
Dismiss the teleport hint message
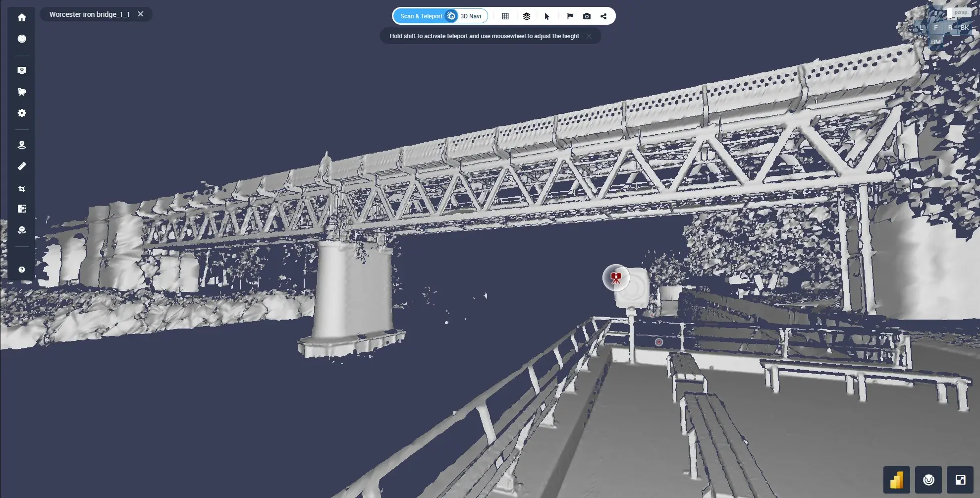[589, 36]
